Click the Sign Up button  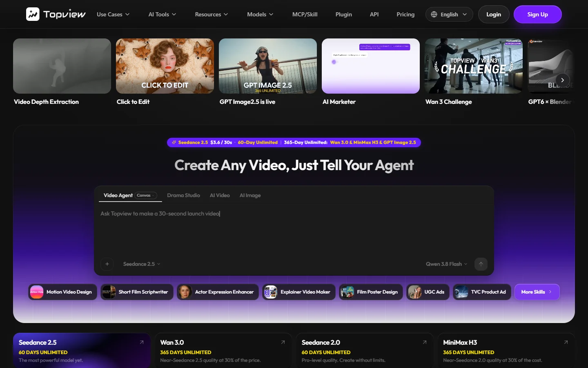pos(537,14)
